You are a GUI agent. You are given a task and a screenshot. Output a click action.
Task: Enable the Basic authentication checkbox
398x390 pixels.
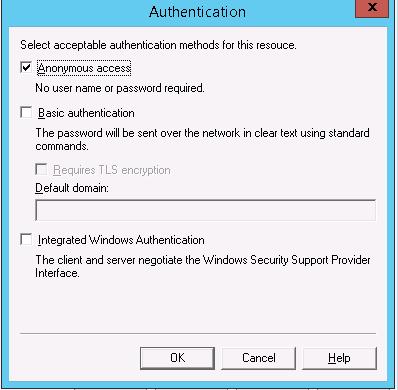click(x=26, y=112)
